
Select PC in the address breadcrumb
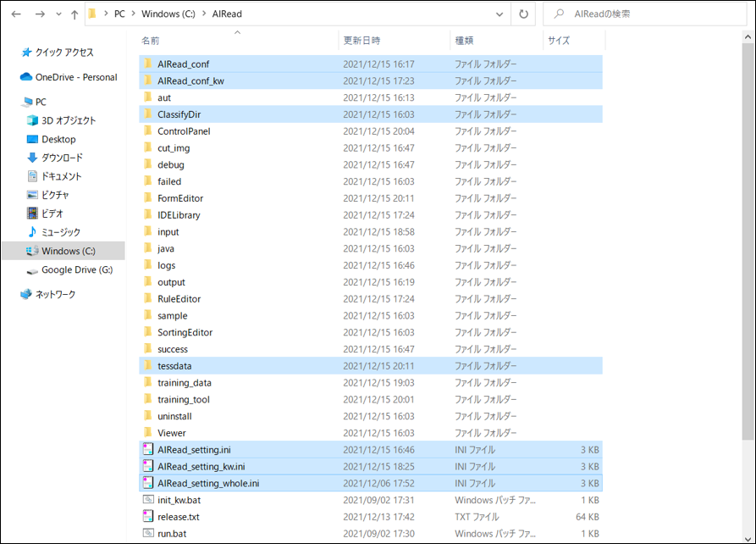119,14
